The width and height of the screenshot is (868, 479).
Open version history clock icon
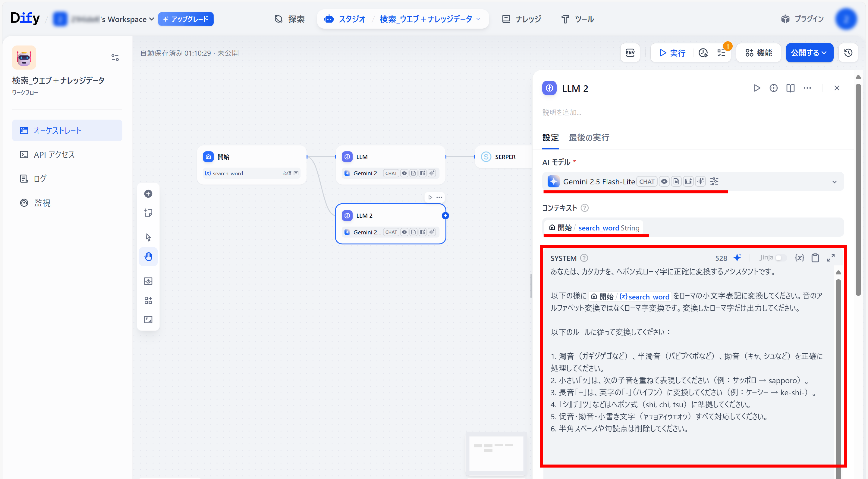click(848, 53)
